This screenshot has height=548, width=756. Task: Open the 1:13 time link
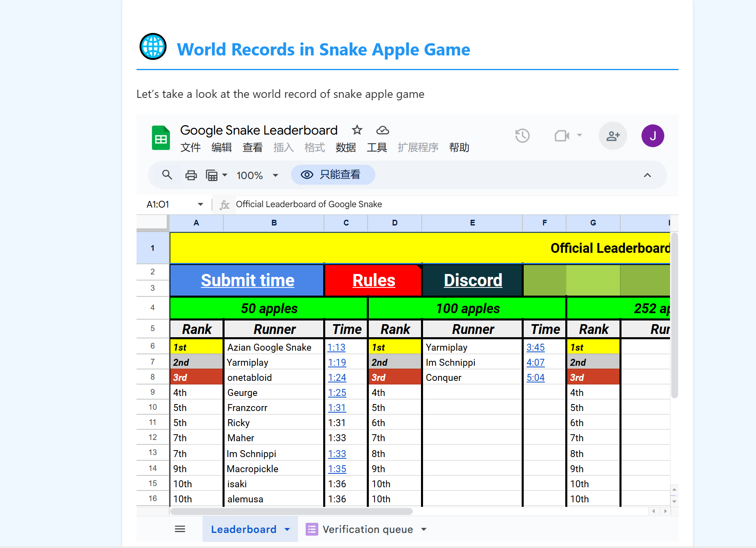coord(337,347)
